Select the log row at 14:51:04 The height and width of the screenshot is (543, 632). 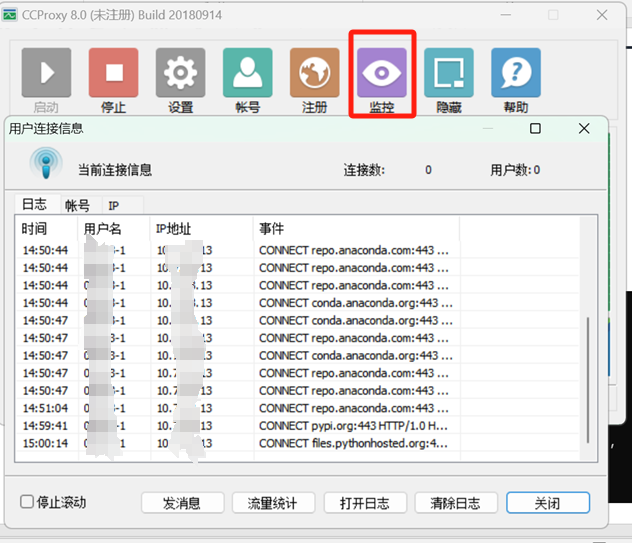[297, 408]
